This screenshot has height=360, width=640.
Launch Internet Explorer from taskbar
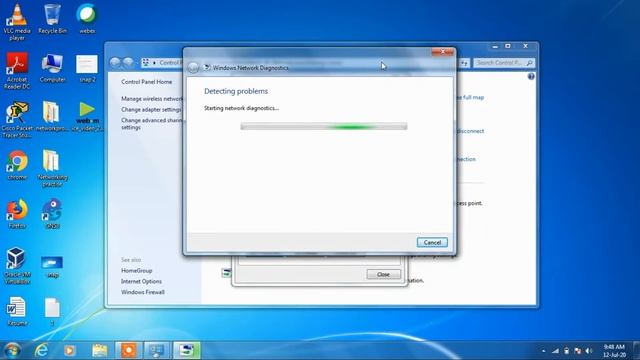coord(41,350)
